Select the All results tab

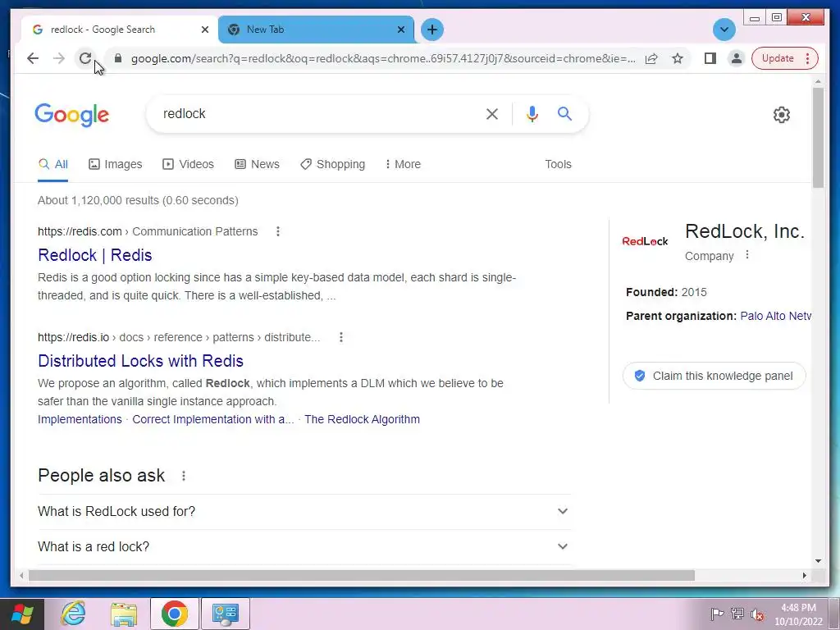(53, 164)
